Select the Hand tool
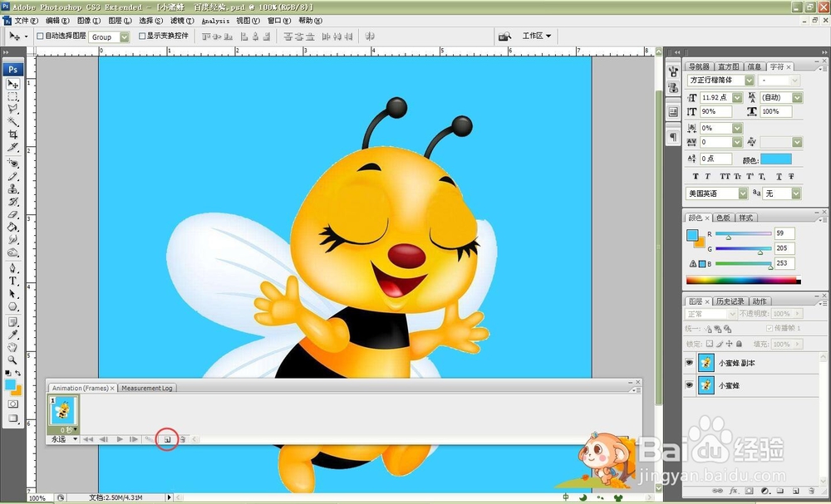This screenshot has height=504, width=831. tap(13, 346)
